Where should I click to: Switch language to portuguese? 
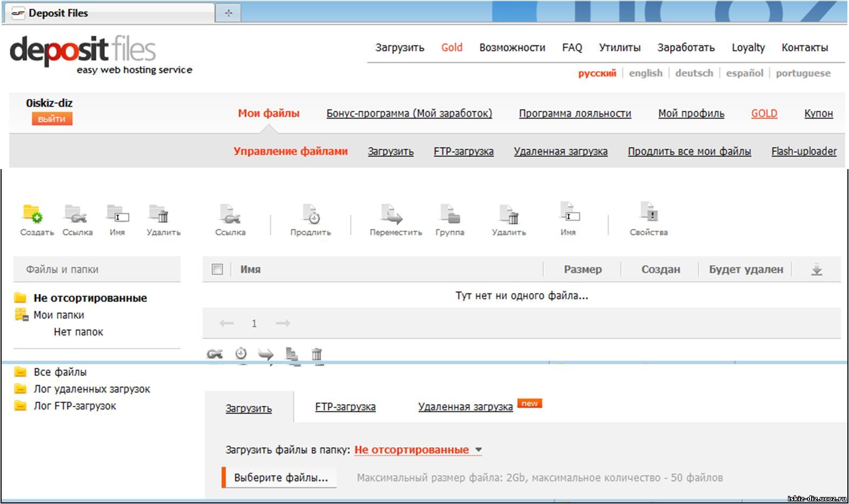804,73
